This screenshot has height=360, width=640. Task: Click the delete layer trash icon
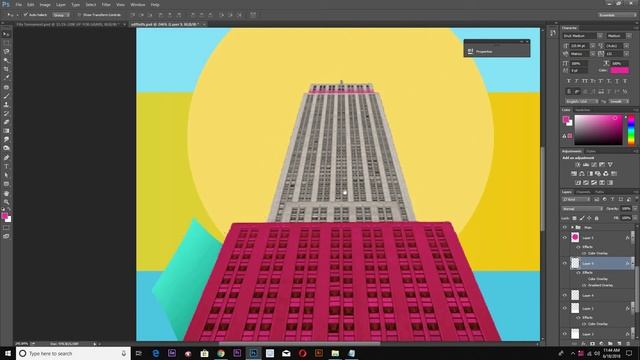628,344
